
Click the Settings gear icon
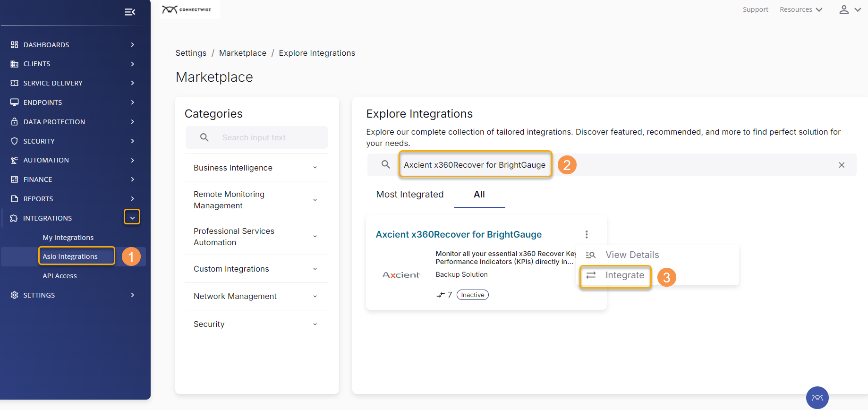click(14, 295)
